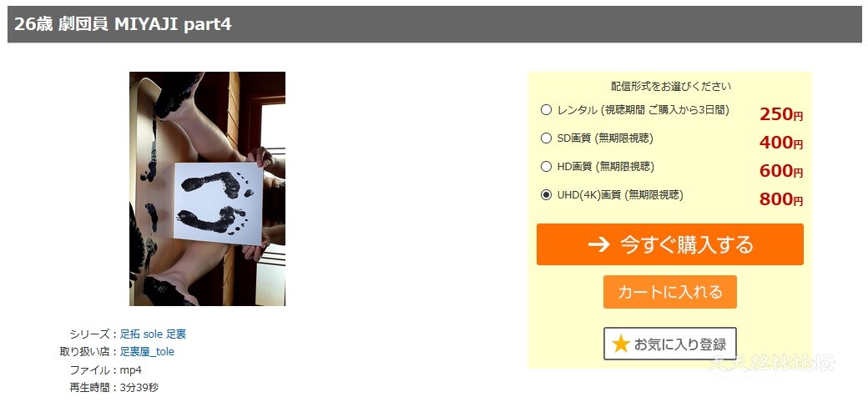868x402 pixels.
Task: Click the 今すぐ購入する orange button
Action: click(670, 244)
